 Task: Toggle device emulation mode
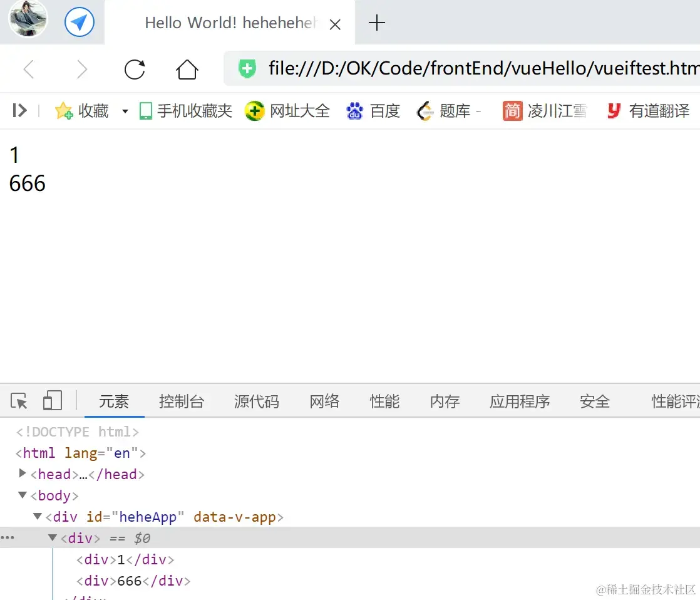click(52, 400)
